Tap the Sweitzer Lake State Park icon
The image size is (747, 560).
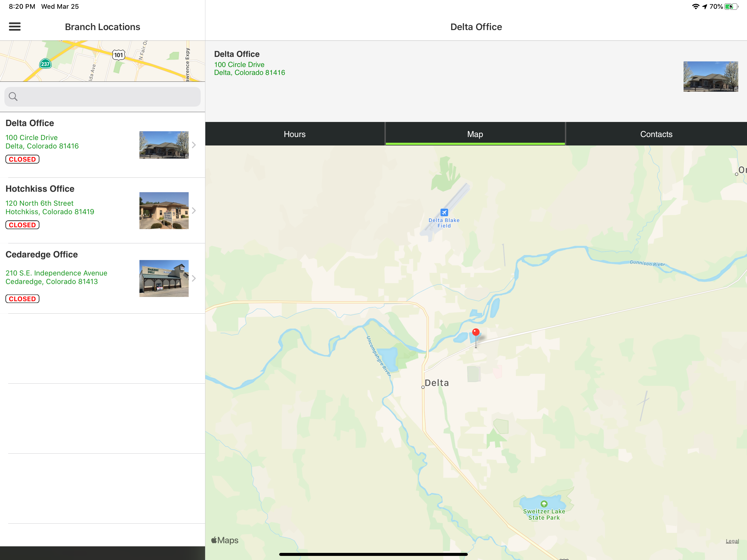coord(544,504)
